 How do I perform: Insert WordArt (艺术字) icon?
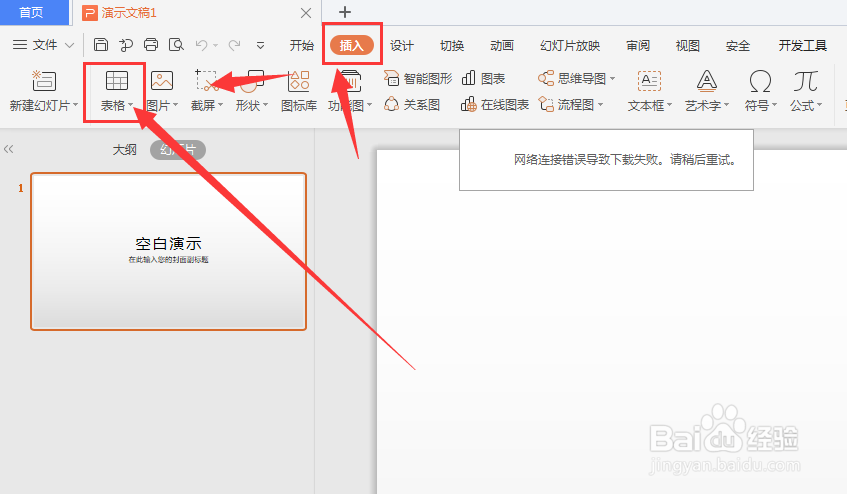[707, 81]
